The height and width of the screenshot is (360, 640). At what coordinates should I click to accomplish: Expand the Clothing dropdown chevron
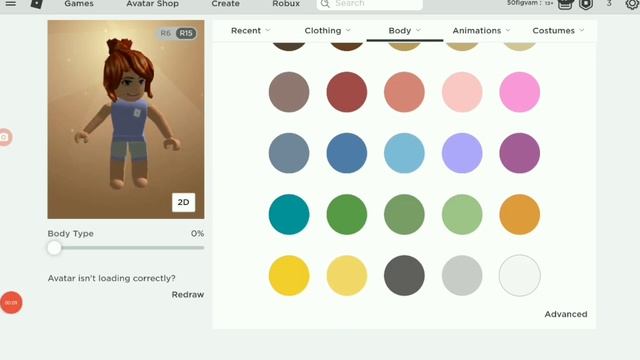coord(348,30)
